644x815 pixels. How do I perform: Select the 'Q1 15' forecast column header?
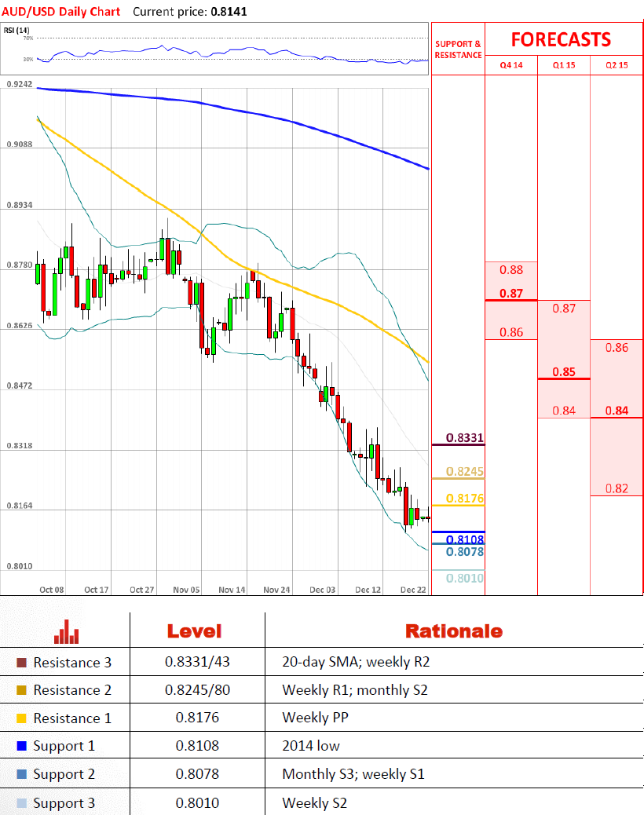564,65
